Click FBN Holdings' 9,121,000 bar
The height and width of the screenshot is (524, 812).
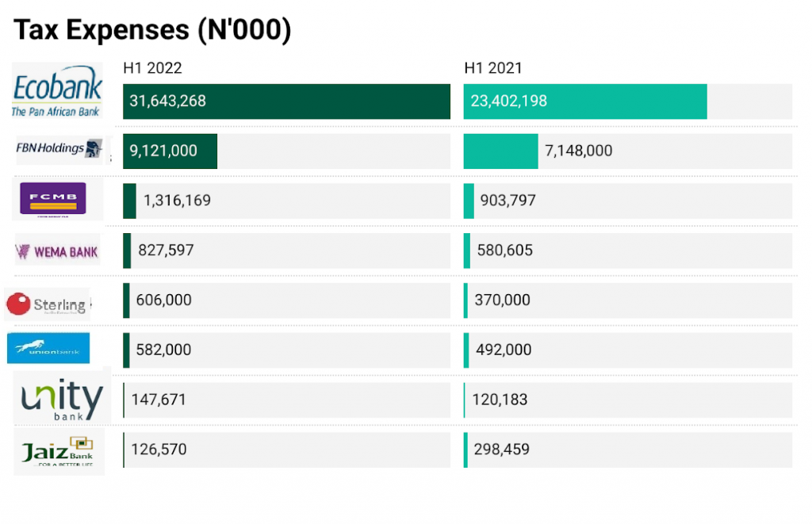tap(170, 151)
